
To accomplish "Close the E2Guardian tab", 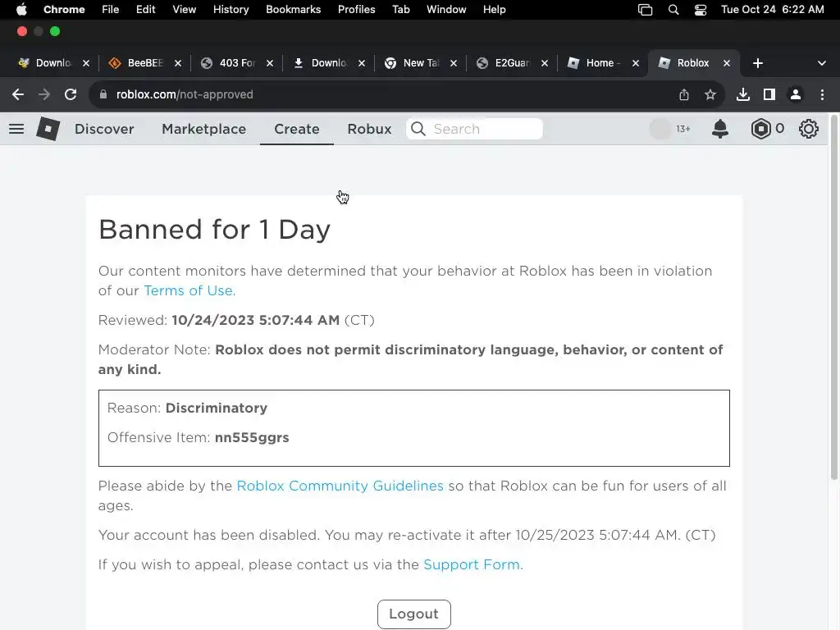I will point(545,63).
